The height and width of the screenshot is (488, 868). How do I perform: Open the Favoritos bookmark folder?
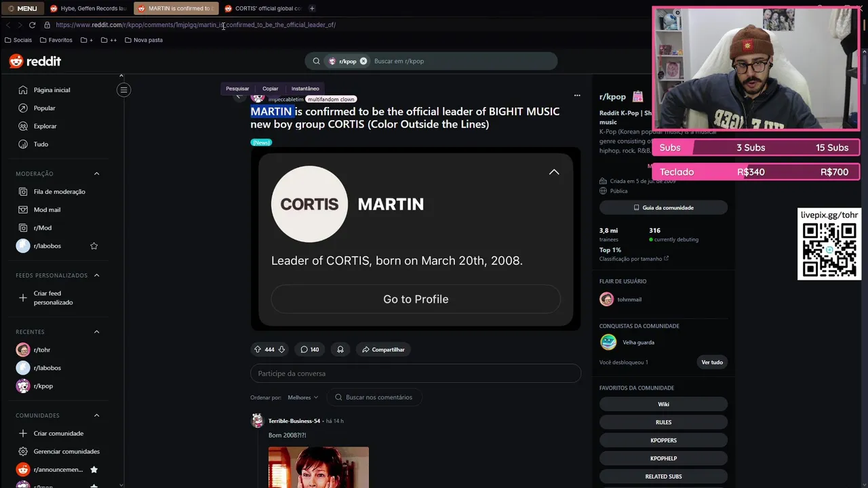(x=56, y=40)
